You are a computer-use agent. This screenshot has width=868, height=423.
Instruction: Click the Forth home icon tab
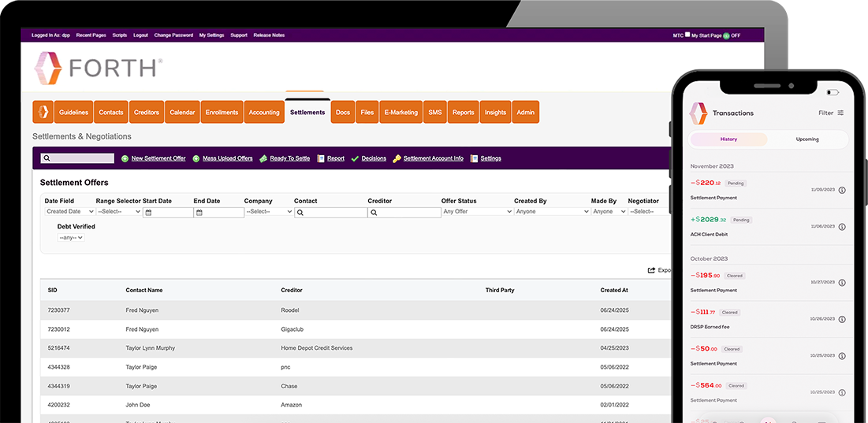(43, 112)
